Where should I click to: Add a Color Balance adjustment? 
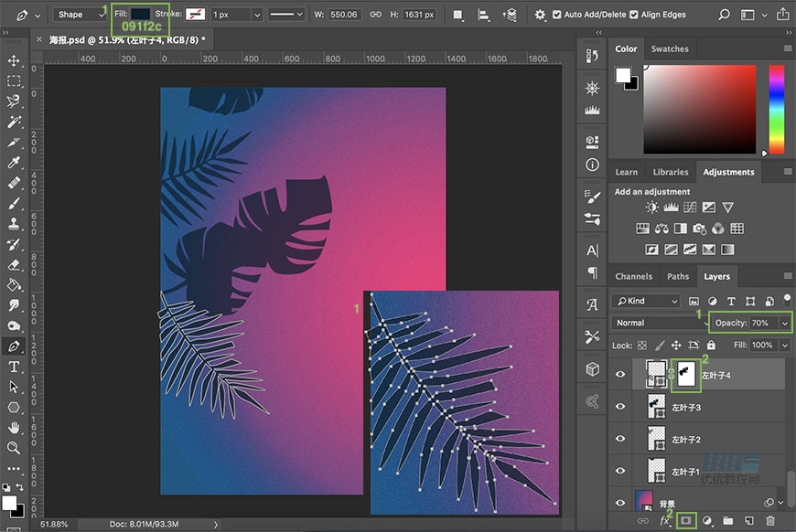coord(662,229)
